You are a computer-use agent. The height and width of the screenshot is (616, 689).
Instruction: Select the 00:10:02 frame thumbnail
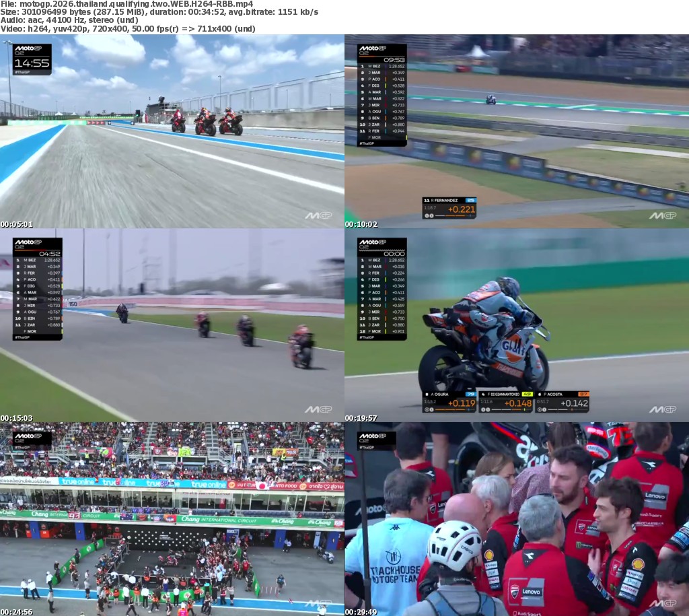click(x=517, y=131)
